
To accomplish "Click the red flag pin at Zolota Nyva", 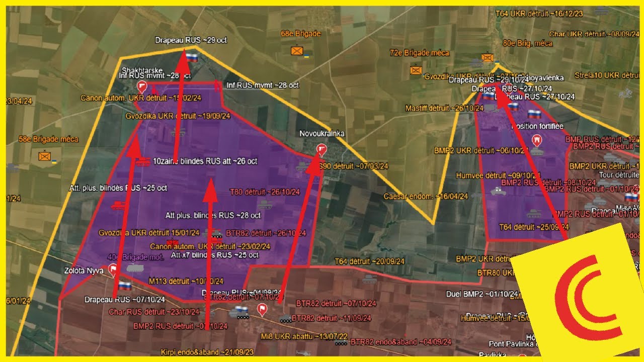I will point(114,270).
